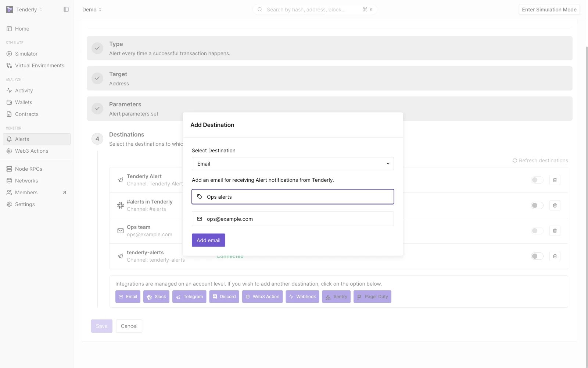588x368 pixels.
Task: Click envelope icon of Ops team row
Action: pos(120,231)
